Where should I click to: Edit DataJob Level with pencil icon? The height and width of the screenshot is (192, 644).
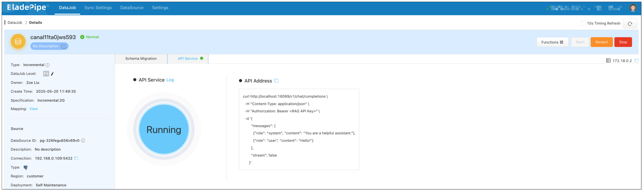tap(52, 74)
